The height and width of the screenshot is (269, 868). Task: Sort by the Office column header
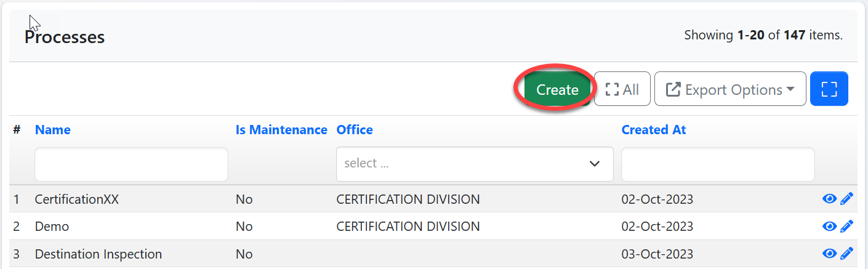(355, 130)
